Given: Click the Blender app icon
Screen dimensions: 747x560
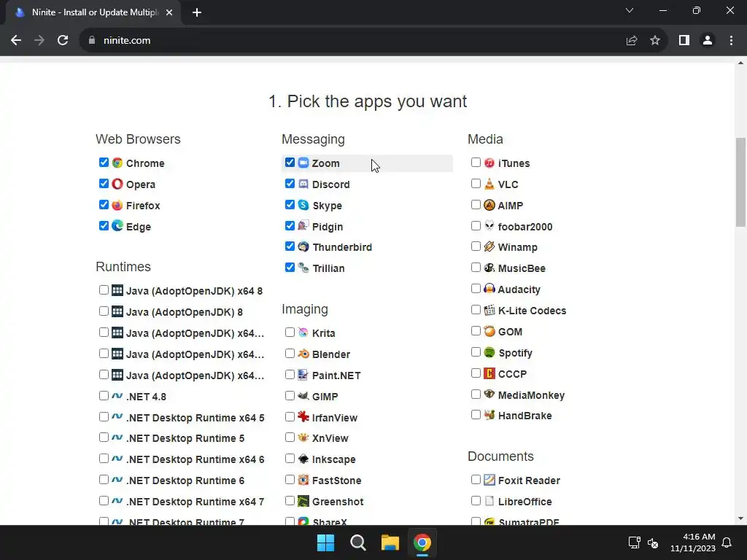Looking at the screenshot, I should pyautogui.click(x=303, y=354).
